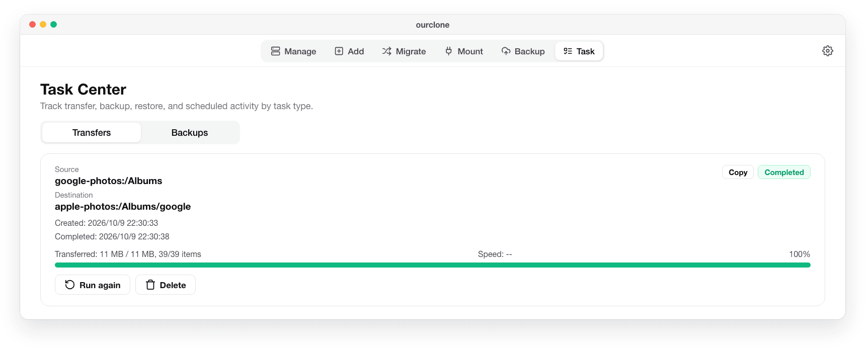Close the ourclone window with red button
This screenshot has height=351, width=868.
point(32,24)
